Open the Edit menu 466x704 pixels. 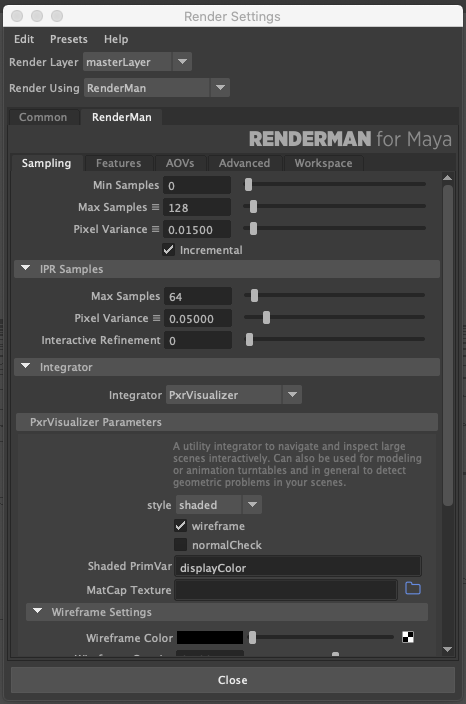[24, 39]
